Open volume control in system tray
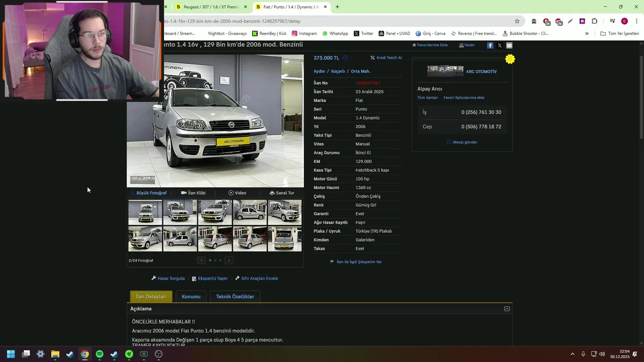644x362 pixels. pos(602,354)
